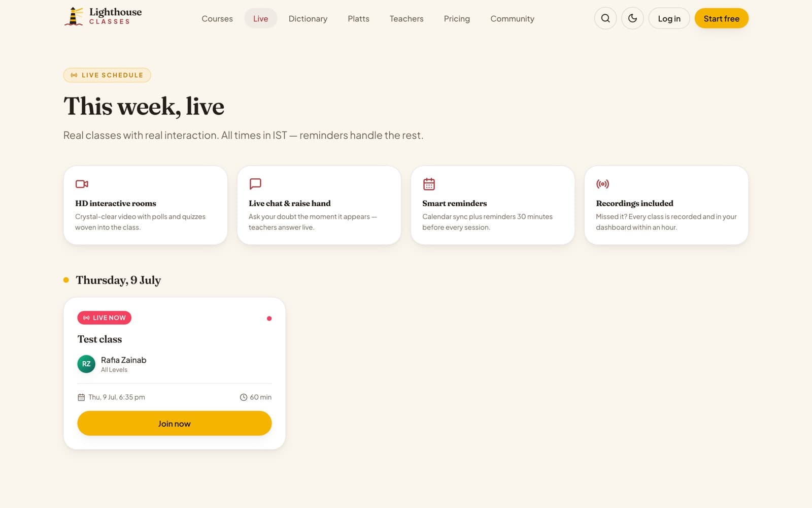Click the Start free button
Image resolution: width=812 pixels, height=508 pixels.
(x=721, y=18)
